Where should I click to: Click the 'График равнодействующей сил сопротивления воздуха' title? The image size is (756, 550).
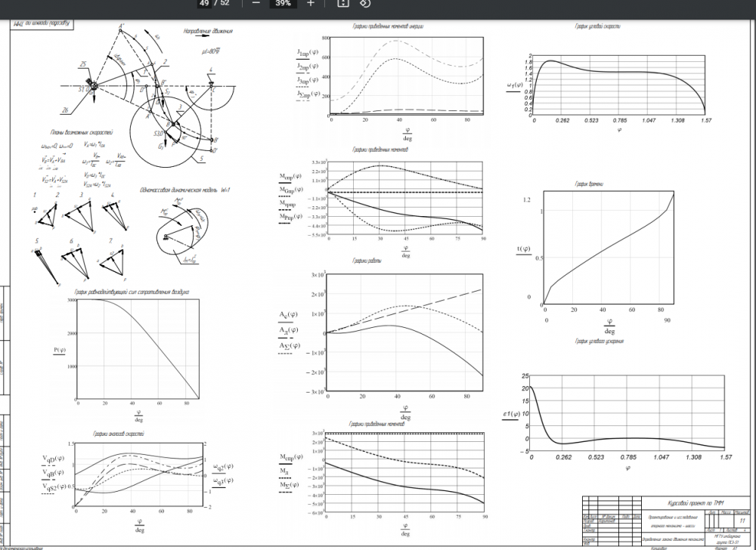132,292
